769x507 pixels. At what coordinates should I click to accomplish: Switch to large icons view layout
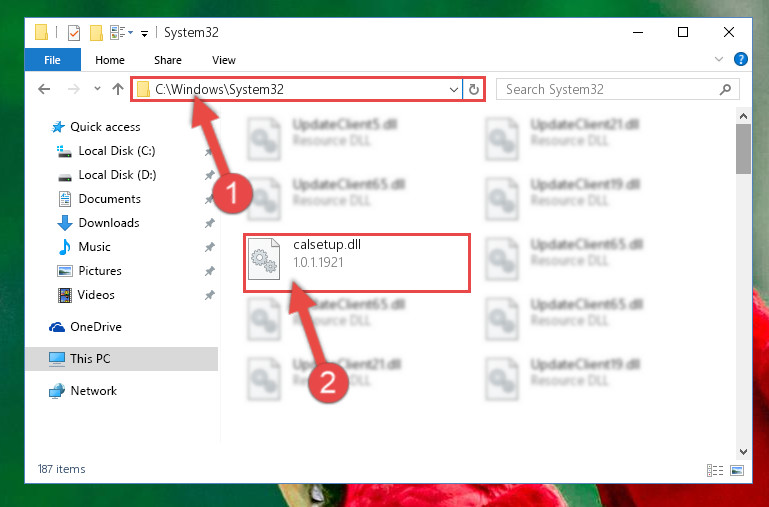(737, 470)
